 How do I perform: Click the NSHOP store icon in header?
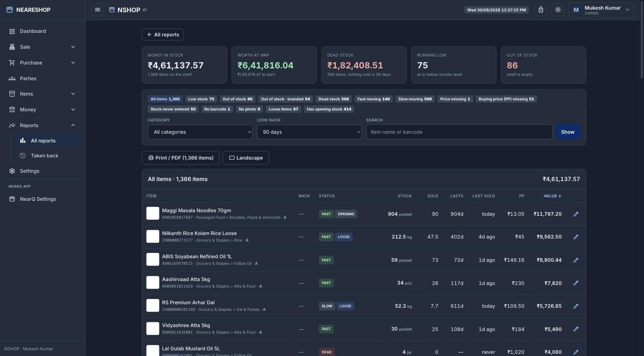[x=112, y=10]
